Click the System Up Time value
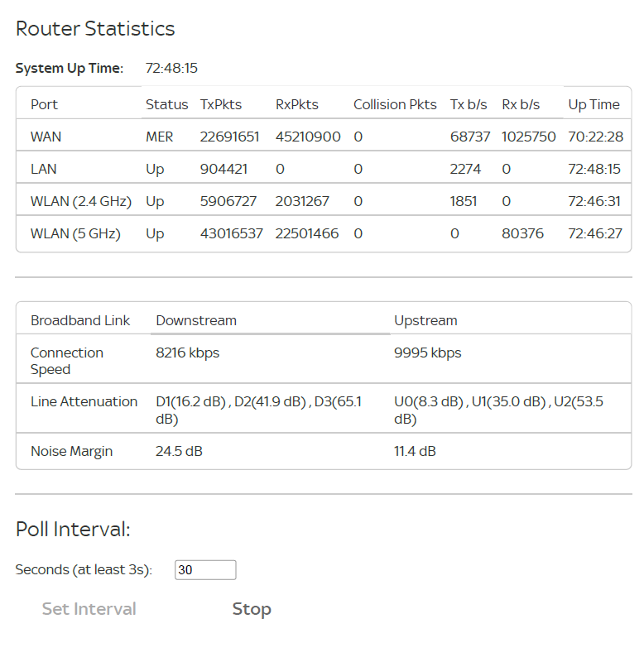644x662 pixels. coord(171,68)
